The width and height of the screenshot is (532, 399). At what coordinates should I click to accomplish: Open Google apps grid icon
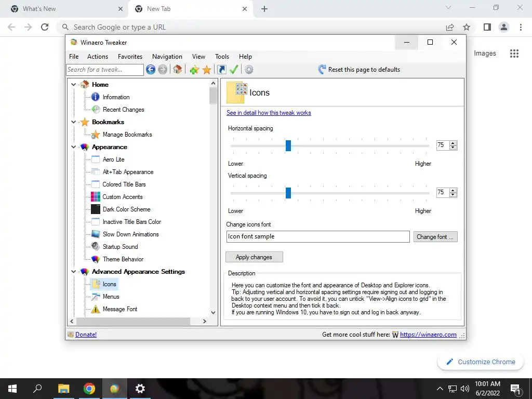pos(514,54)
